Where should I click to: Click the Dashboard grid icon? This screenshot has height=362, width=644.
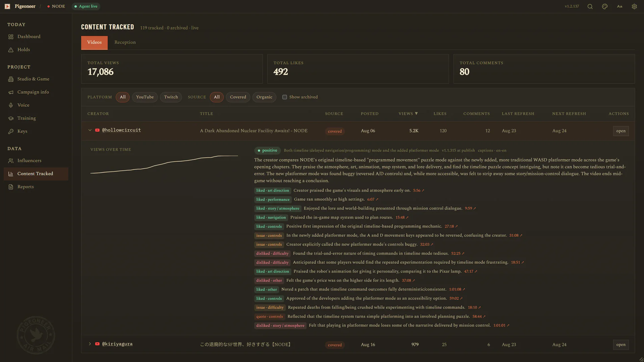point(11,37)
